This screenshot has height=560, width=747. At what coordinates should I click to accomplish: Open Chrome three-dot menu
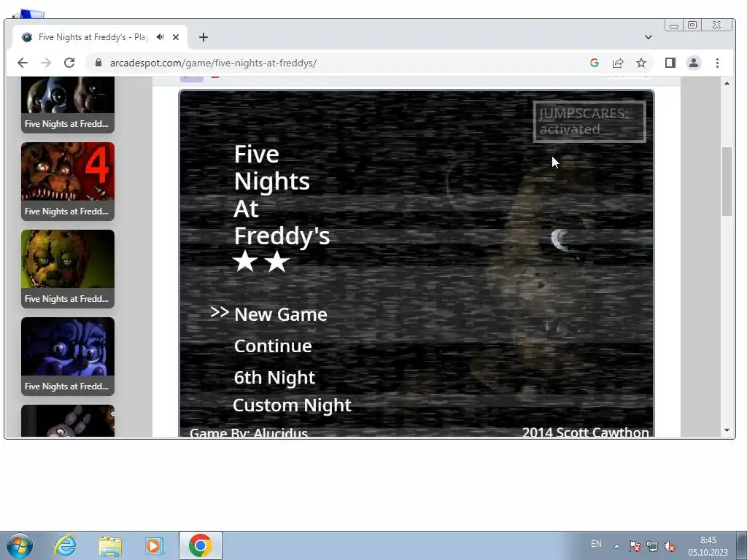point(718,63)
